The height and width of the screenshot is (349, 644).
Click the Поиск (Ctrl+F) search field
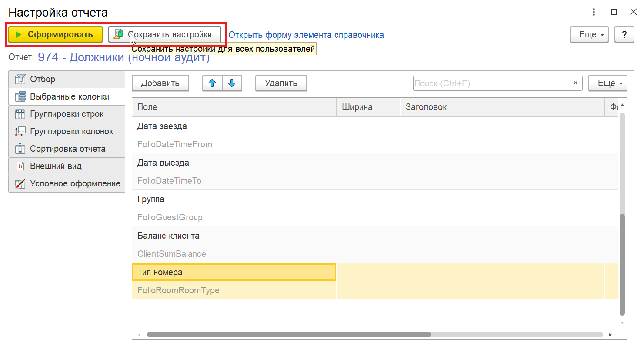coord(491,83)
